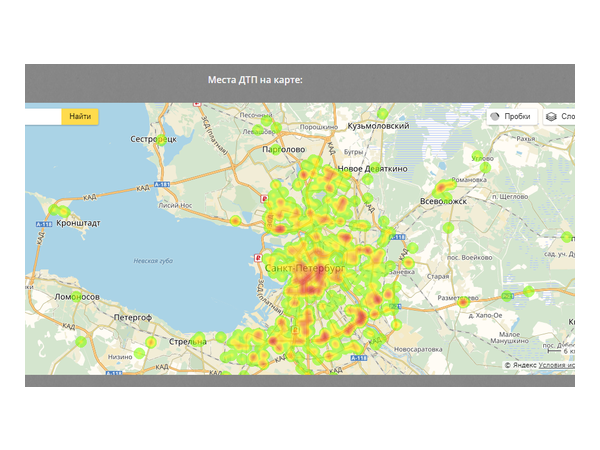The height and width of the screenshot is (450, 600).
Task: Click the Сестрорецк town label
Action: click(153, 139)
